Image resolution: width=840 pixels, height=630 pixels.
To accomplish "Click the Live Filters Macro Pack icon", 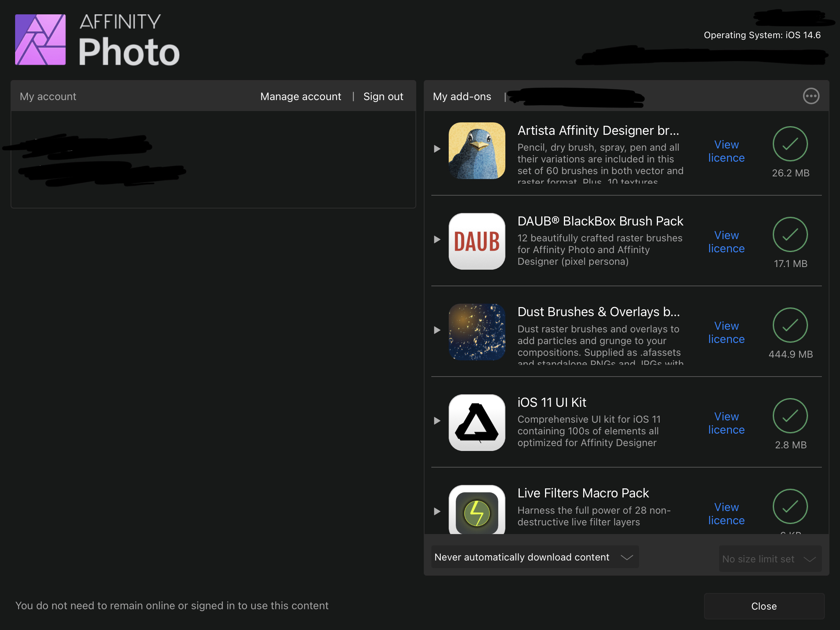I will [x=477, y=510].
